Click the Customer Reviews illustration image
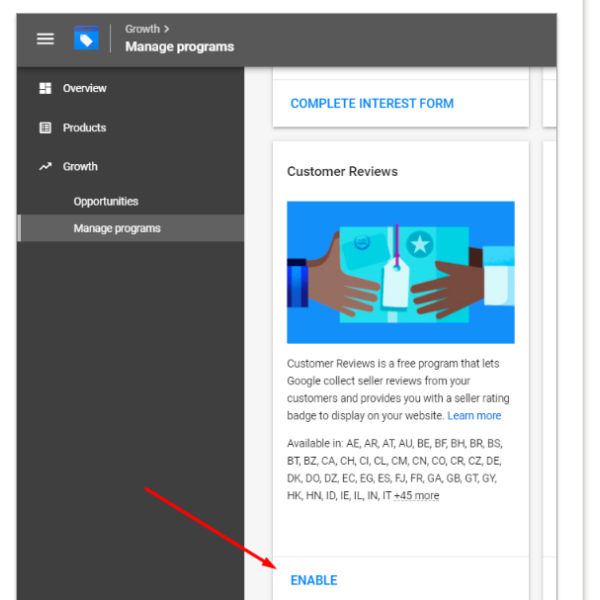This screenshot has height=600, width=600. [400, 272]
